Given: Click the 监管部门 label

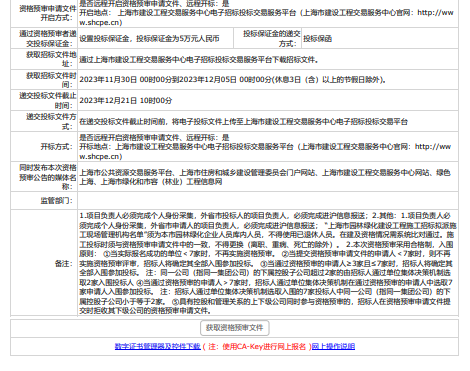Looking at the screenshot, I should (x=57, y=201).
